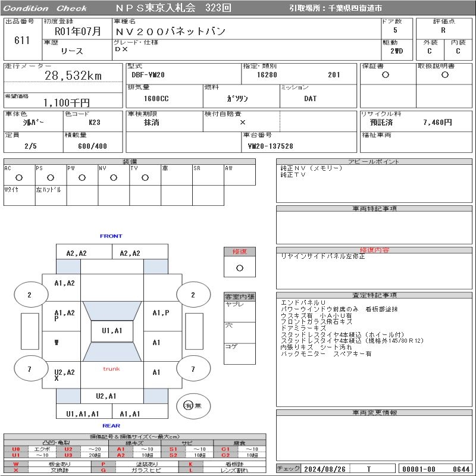The image size is (476, 476).
Task: Select the × mark under 検付自賠責
Action: coord(243,123)
